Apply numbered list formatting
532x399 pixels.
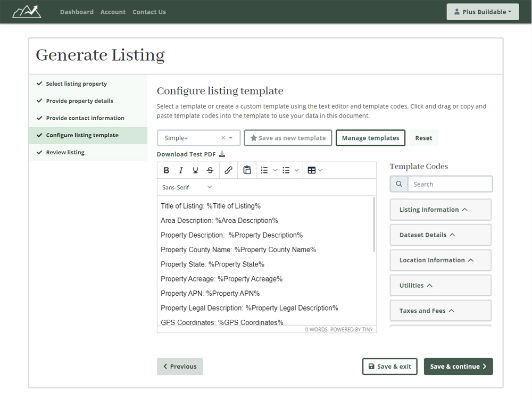[264, 170]
